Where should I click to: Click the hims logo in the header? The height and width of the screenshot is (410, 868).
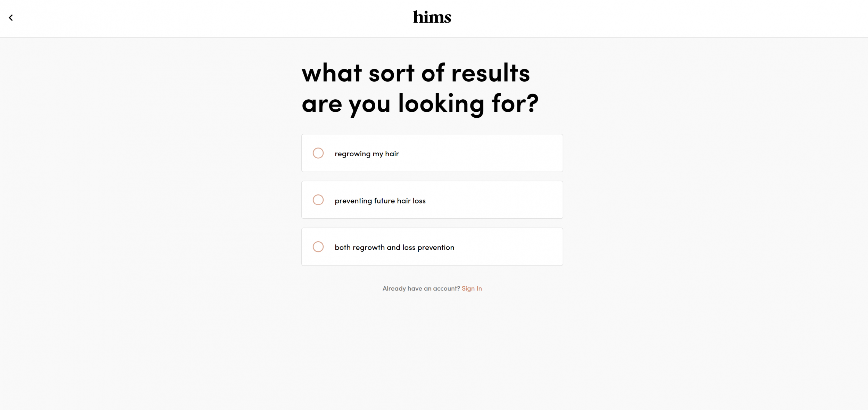coord(432,17)
